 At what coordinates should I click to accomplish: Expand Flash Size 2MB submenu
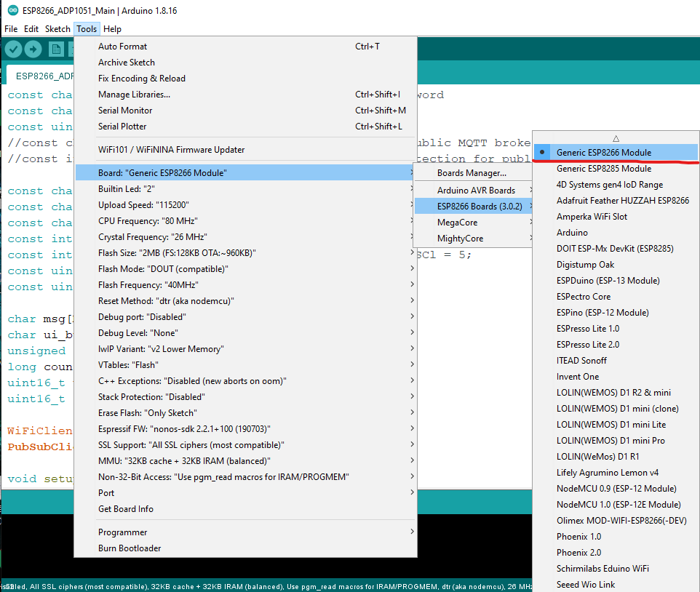tap(247, 253)
